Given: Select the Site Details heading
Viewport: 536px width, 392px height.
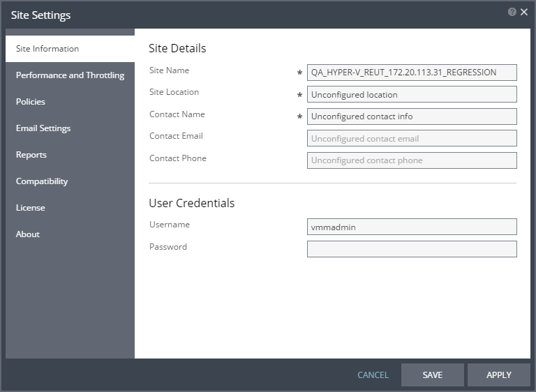Looking at the screenshot, I should pyautogui.click(x=177, y=48).
